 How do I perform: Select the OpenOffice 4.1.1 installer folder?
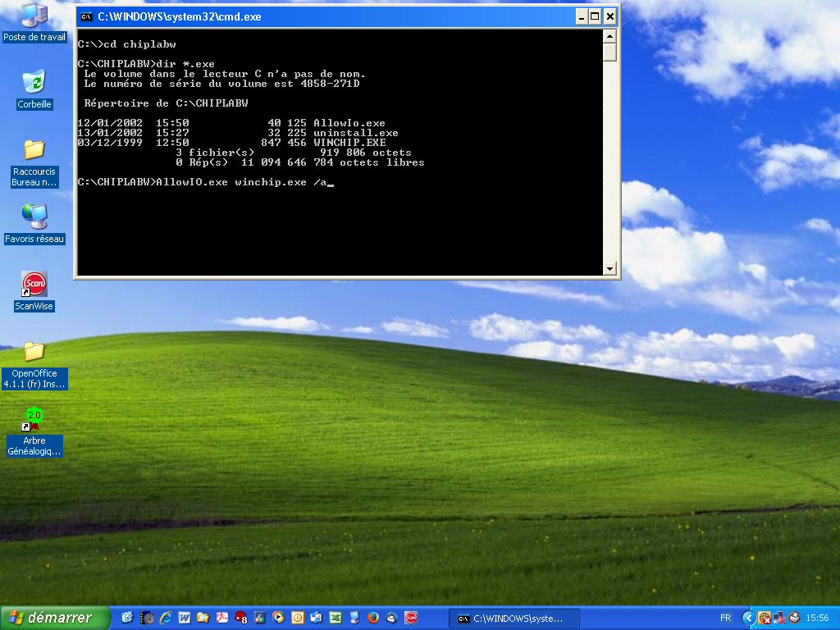pyautogui.click(x=34, y=351)
